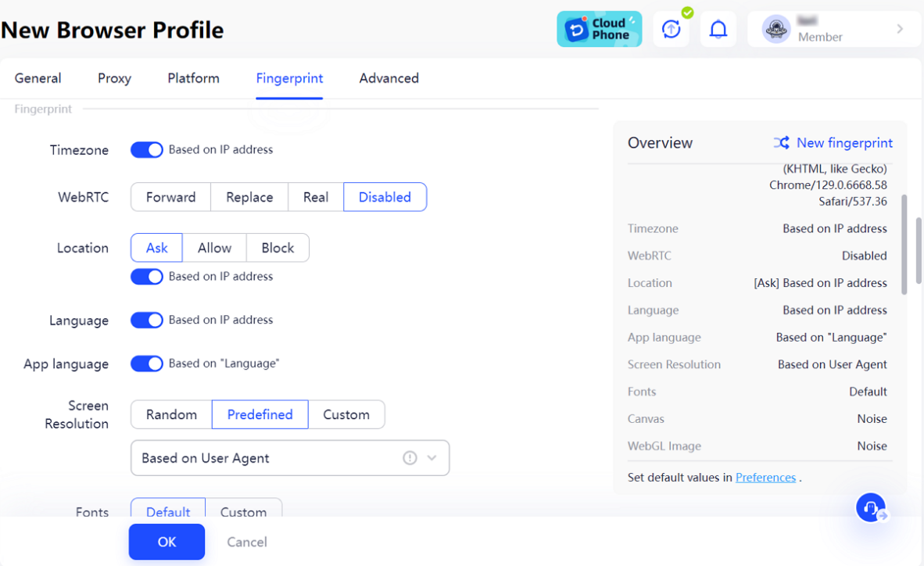This screenshot has width=924, height=566.
Task: Open the Based on User Agent dropdown
Action: pos(290,458)
